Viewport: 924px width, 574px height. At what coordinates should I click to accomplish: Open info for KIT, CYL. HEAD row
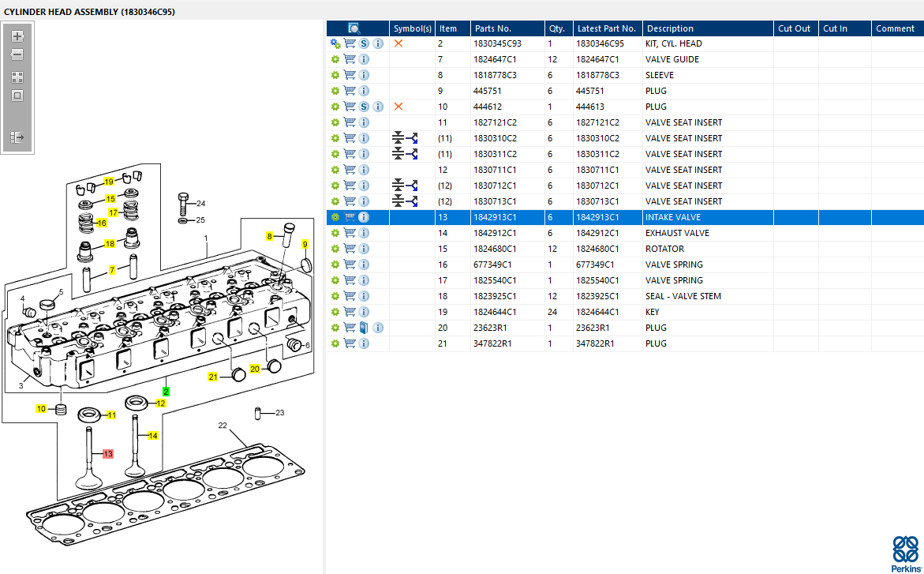point(378,43)
